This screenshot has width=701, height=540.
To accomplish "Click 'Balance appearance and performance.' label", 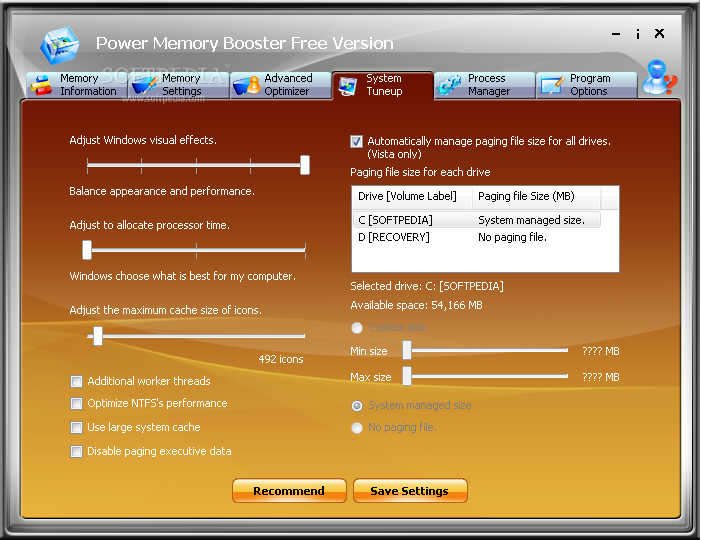I will point(162,191).
